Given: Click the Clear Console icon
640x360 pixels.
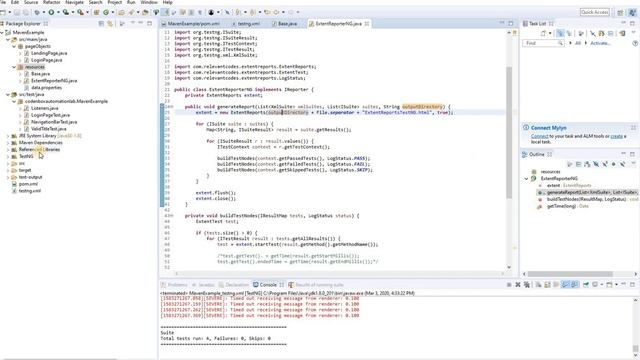Looking at the screenshot, I should pos(539,284).
